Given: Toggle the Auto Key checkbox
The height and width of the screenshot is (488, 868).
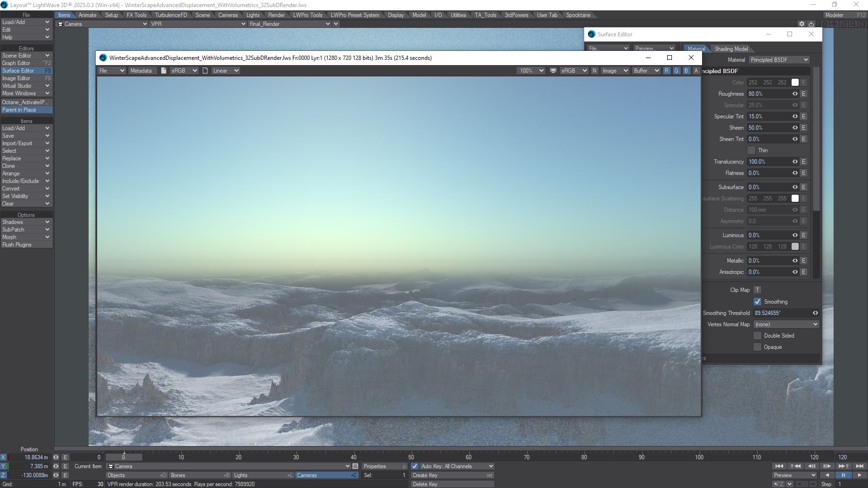Looking at the screenshot, I should coord(414,466).
